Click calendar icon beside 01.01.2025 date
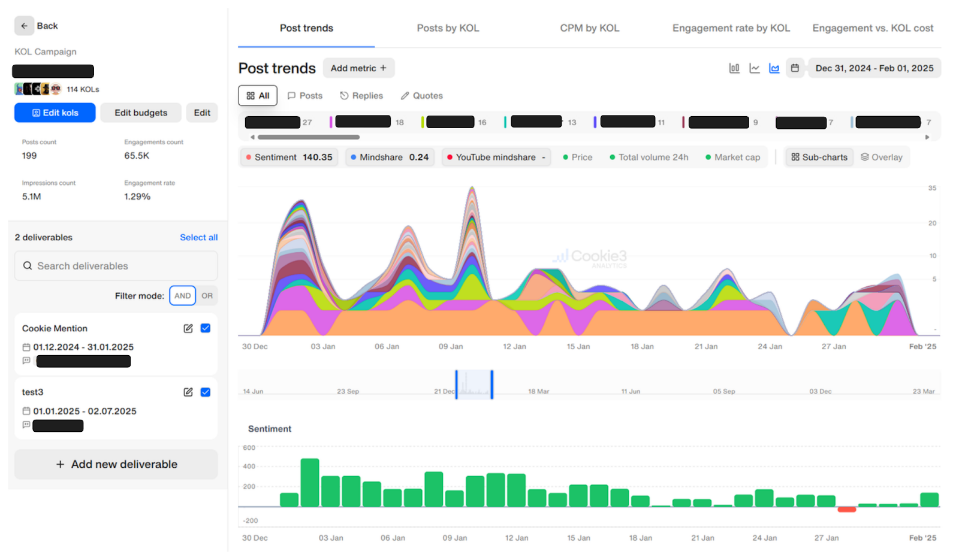Image resolution: width=959 pixels, height=560 pixels. (26, 411)
